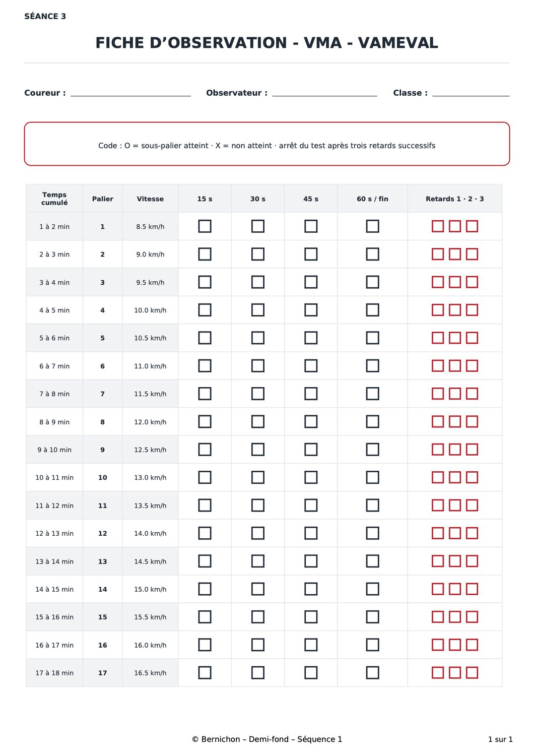The height and width of the screenshot is (756, 534).
Task: Click the Code legend red box
Action: point(267,144)
